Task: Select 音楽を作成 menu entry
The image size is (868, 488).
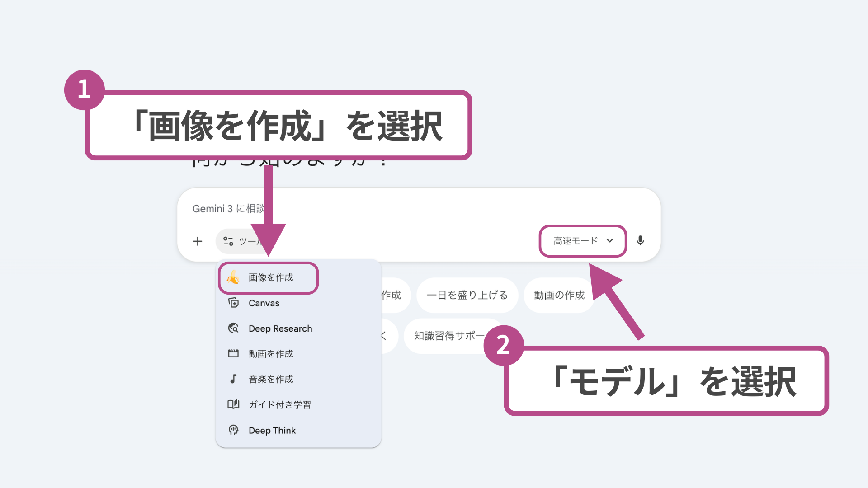Action: pyautogui.click(x=271, y=379)
